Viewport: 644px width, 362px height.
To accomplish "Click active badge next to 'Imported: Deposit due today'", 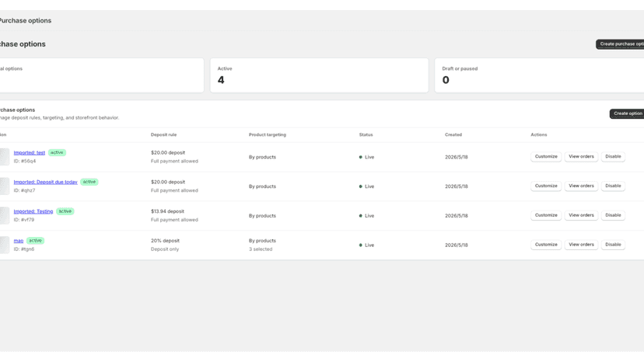I will (x=89, y=182).
